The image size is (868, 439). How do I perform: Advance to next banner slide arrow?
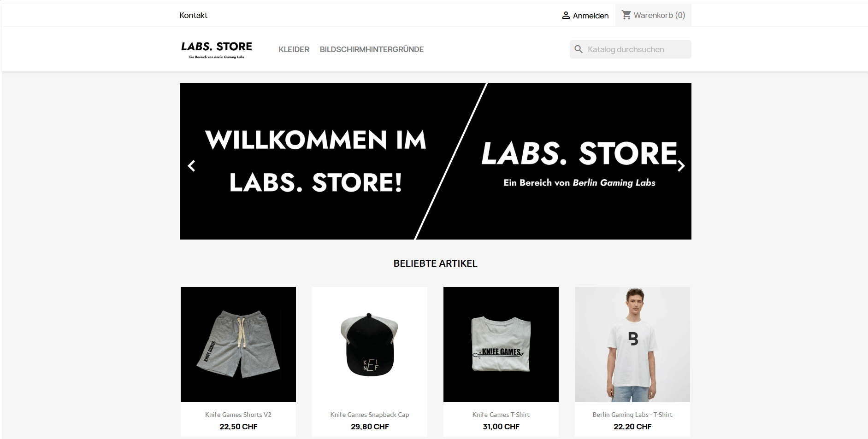pos(681,166)
